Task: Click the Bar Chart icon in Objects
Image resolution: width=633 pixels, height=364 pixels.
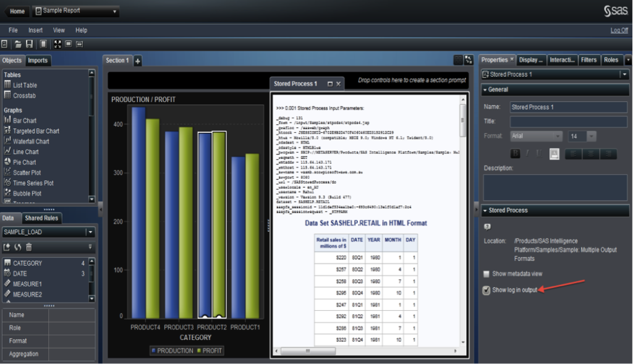Action: (x=7, y=120)
